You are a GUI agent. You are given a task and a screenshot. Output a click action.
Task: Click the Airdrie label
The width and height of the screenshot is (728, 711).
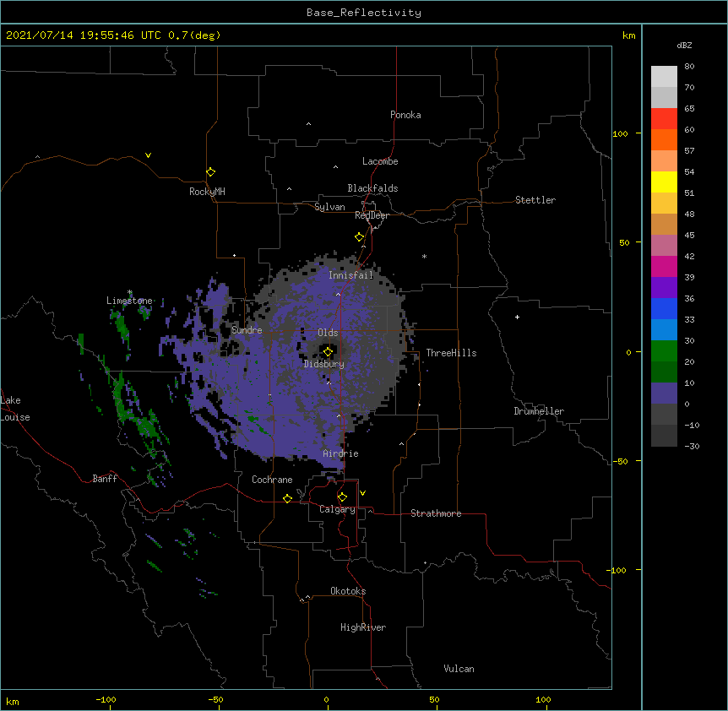341,453
